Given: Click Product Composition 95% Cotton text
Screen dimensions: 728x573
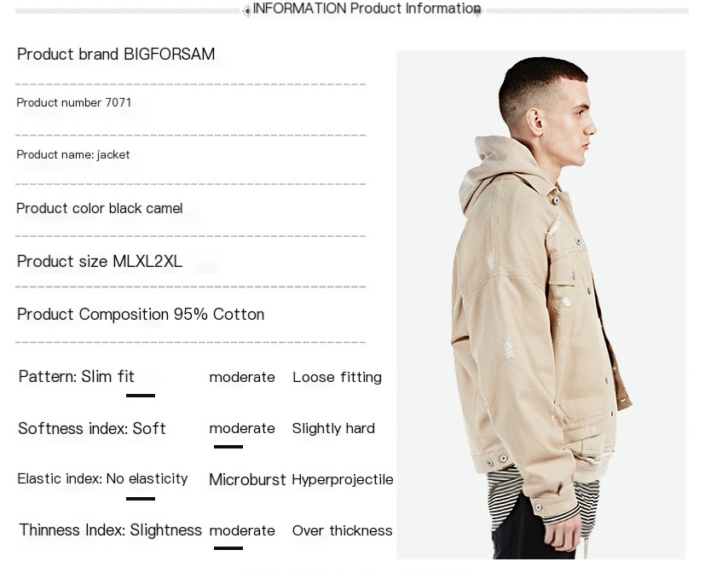Looking at the screenshot, I should pos(141,315).
